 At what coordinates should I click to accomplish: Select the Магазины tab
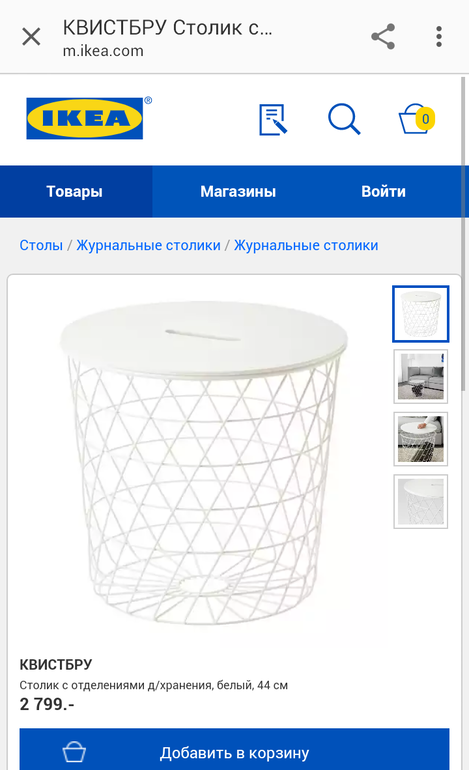(x=238, y=191)
